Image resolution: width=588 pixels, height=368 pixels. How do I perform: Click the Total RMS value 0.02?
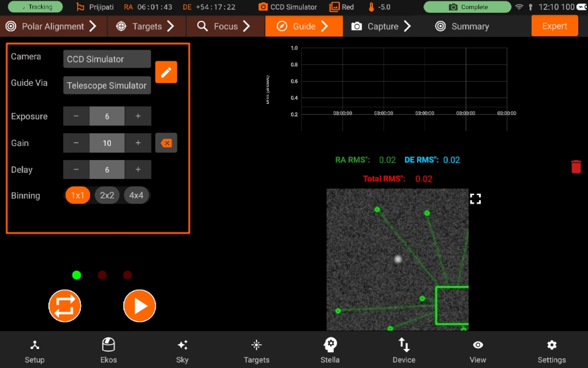pyautogui.click(x=424, y=179)
